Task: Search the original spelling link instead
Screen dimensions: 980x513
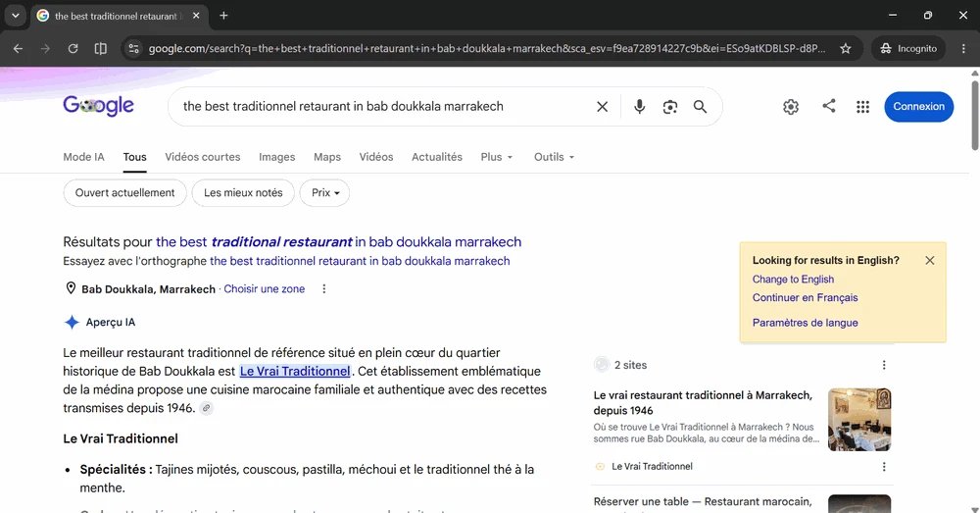Action: coord(360,261)
